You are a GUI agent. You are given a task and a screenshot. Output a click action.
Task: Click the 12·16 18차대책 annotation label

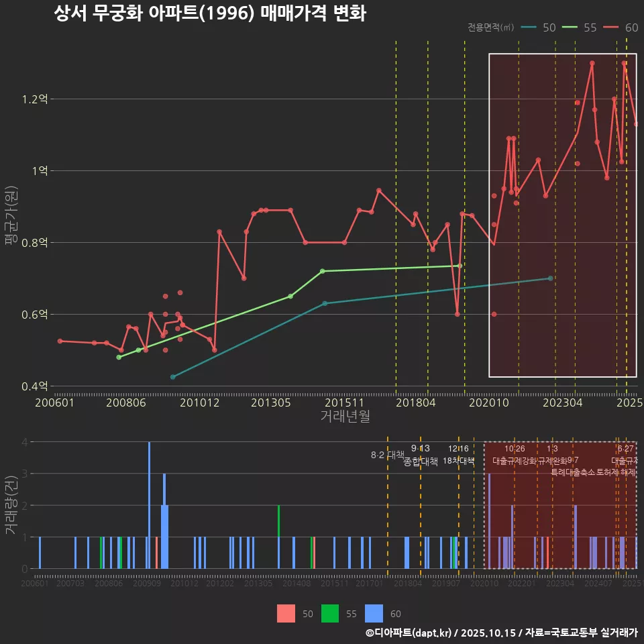tap(458, 455)
